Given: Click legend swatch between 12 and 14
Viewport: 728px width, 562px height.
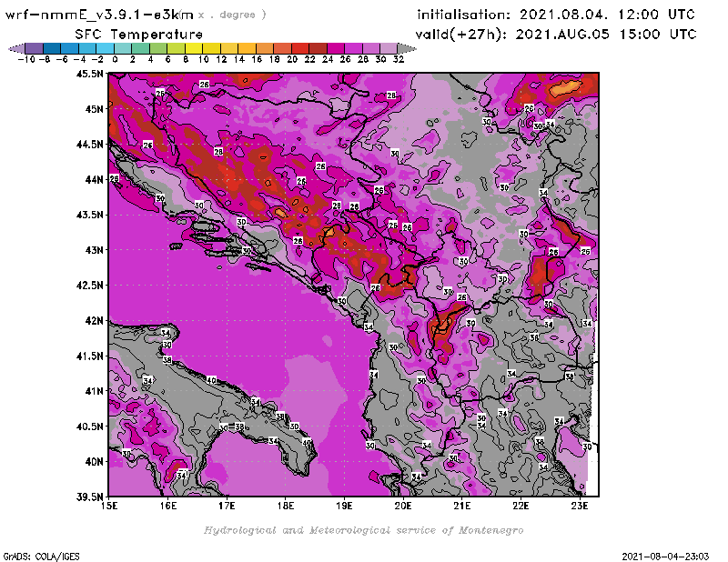Looking at the screenshot, I should (x=229, y=48).
